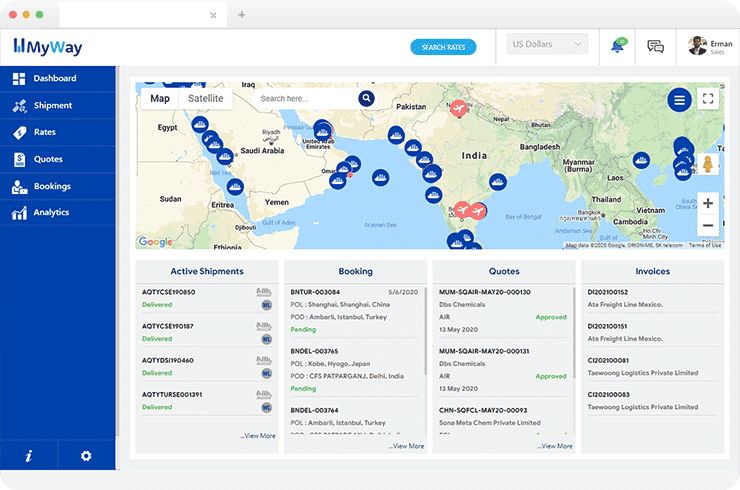Go to Rates in the sidebar
The height and width of the screenshot is (490, 740).
point(58,132)
